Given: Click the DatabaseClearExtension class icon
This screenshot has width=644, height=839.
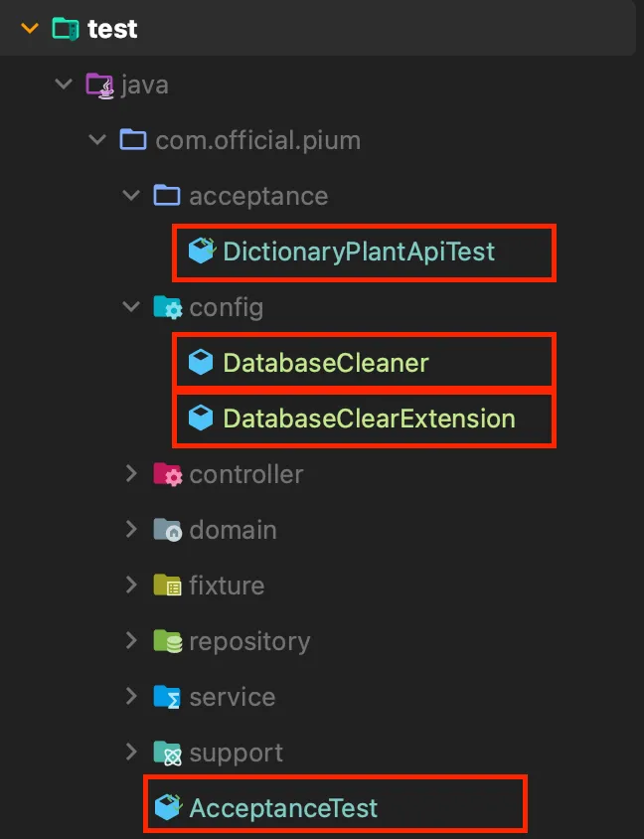Looking at the screenshot, I should (202, 419).
